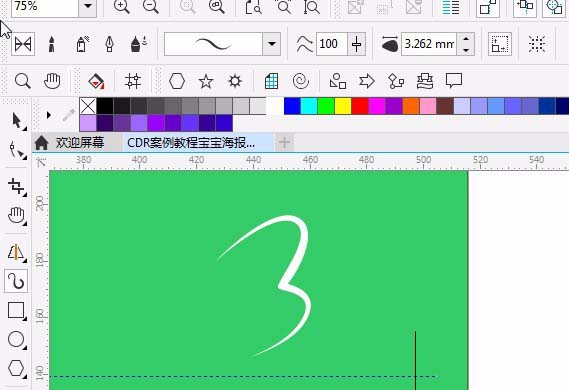Viewport: 569px width, 390px height.
Task: Select the Polygon tool in toolbox
Action: click(x=16, y=368)
